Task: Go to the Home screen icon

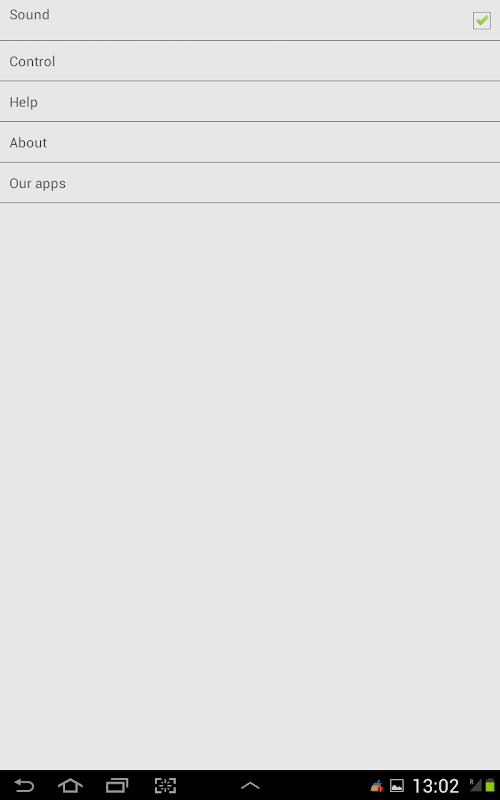Action: (70, 785)
